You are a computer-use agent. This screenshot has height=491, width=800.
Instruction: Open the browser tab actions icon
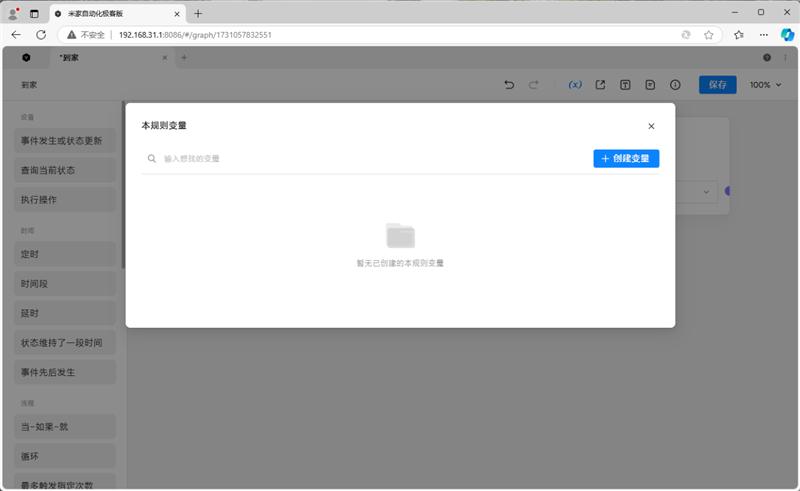click(x=34, y=14)
